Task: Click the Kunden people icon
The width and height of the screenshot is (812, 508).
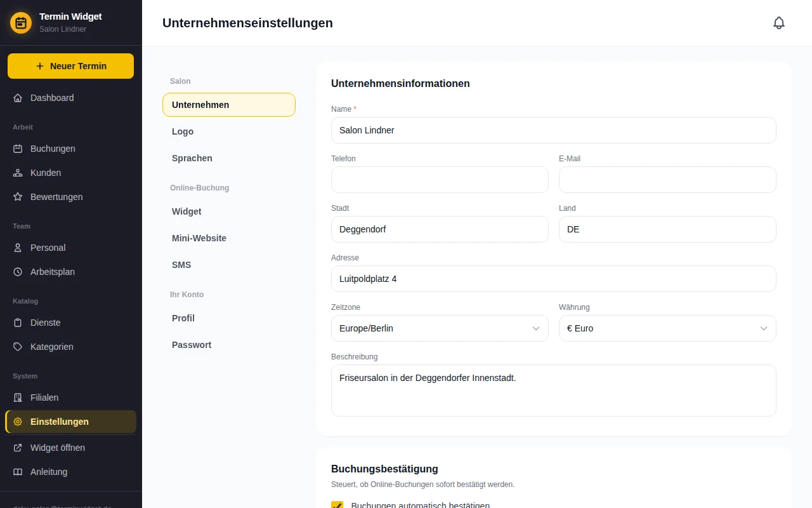Action: pos(18,173)
